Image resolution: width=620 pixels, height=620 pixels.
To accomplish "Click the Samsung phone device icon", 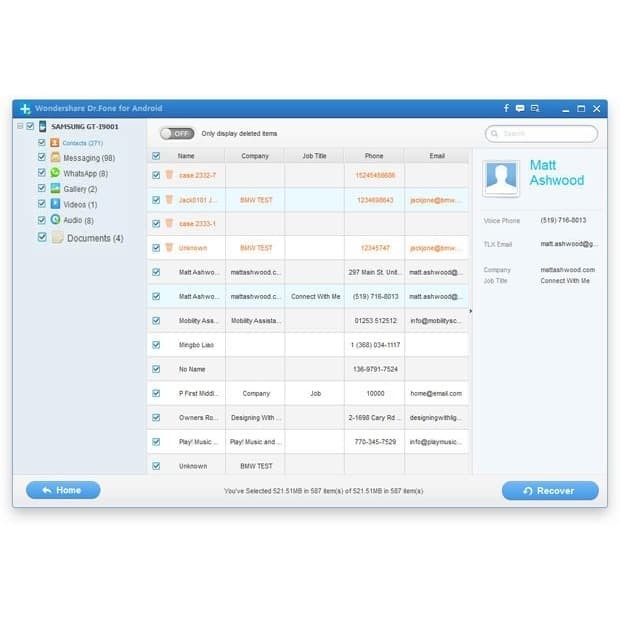I will click(42, 127).
